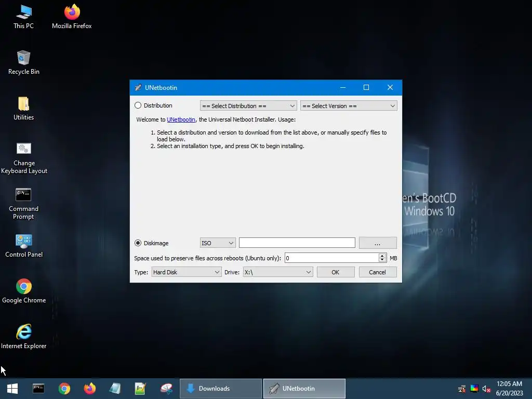Click the colorful display tray icon
Image resolution: width=532 pixels, height=399 pixels.
[474, 389]
